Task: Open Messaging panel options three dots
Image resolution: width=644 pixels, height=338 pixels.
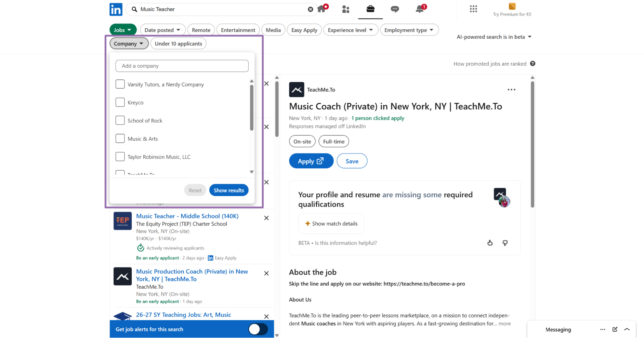Action: point(602,329)
